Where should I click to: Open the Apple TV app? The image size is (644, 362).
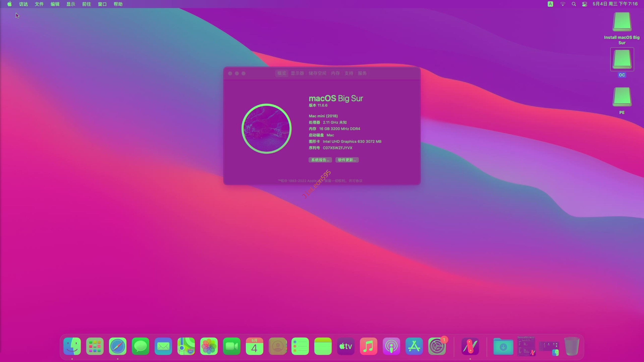click(x=346, y=346)
